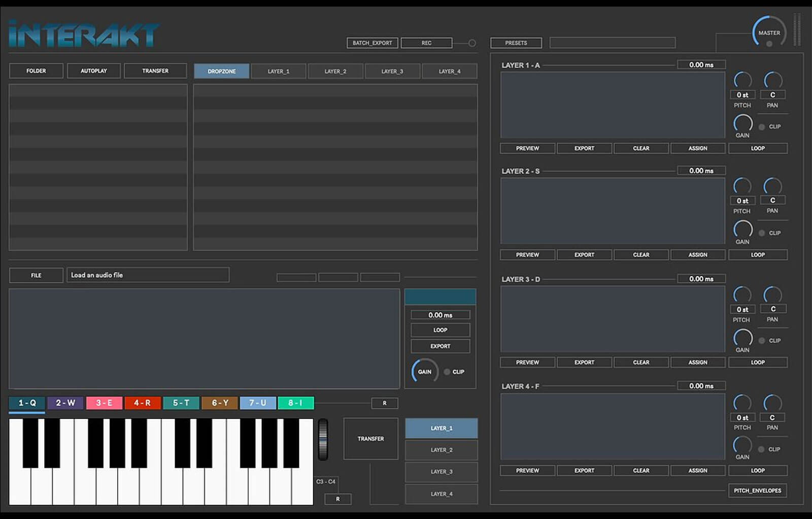Click the keyboard pitch wheel
The height and width of the screenshot is (519, 812).
323,440
